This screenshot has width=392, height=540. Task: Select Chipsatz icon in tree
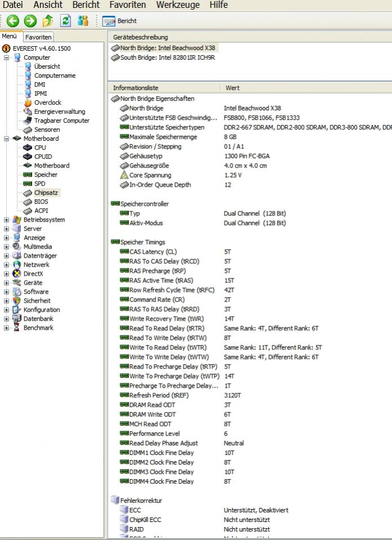tap(28, 193)
